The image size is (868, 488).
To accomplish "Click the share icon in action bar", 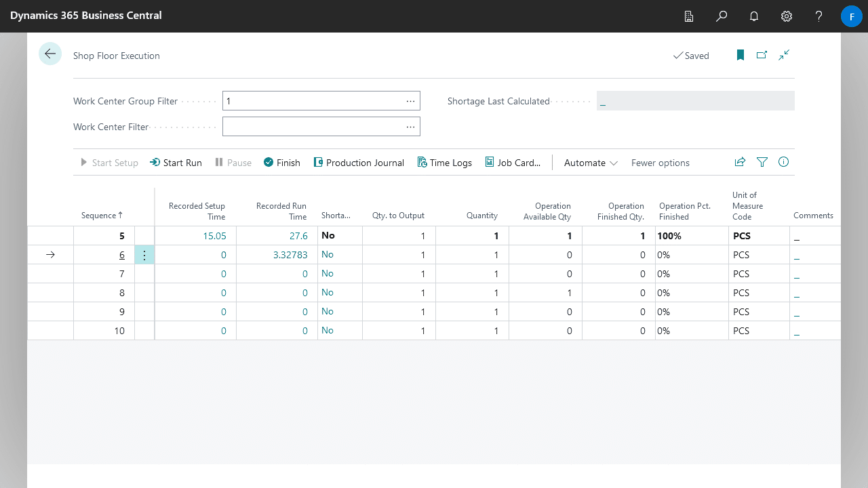I will pos(741,162).
